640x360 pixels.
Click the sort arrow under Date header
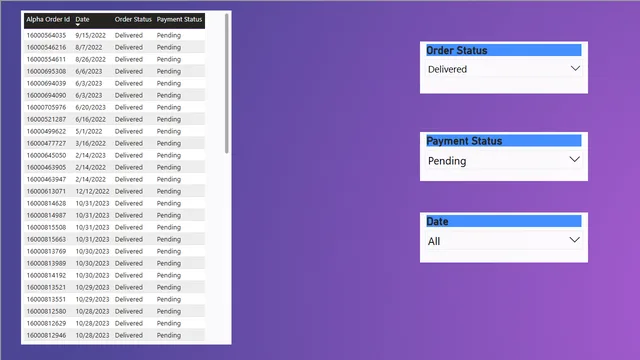pyautogui.click(x=78, y=25)
